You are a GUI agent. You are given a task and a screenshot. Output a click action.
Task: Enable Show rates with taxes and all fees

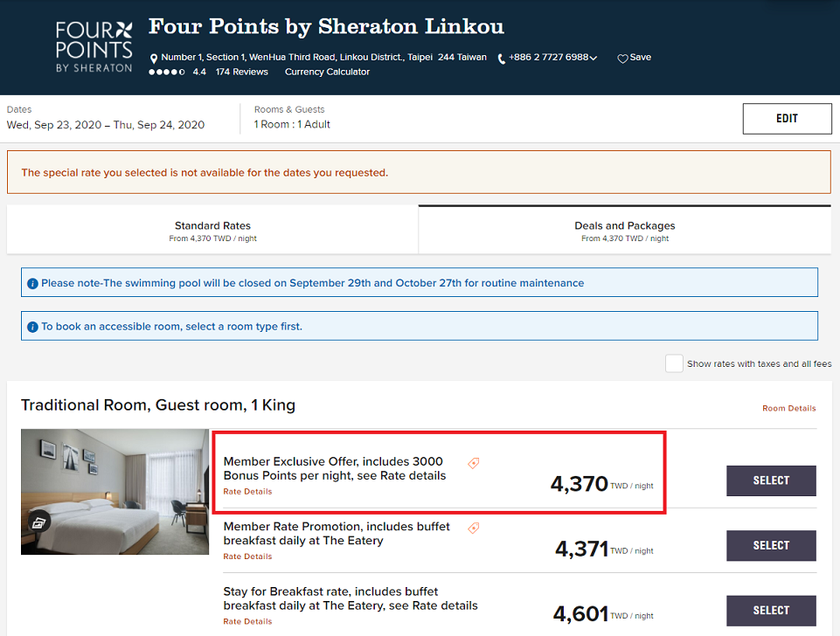pyautogui.click(x=674, y=363)
